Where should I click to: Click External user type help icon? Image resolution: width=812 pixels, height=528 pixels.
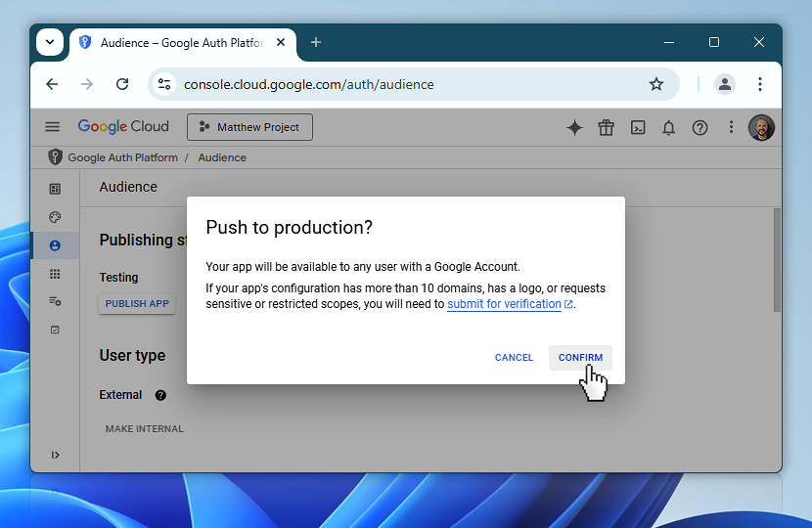point(160,395)
